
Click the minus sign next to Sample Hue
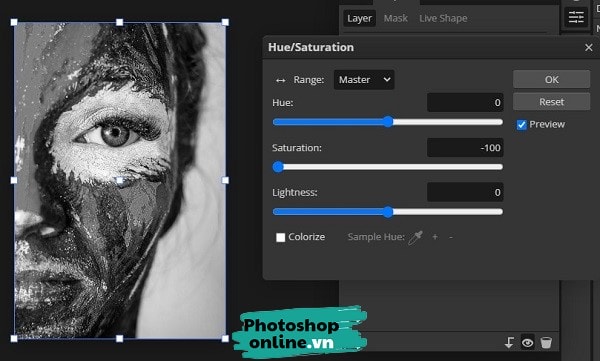(x=451, y=237)
